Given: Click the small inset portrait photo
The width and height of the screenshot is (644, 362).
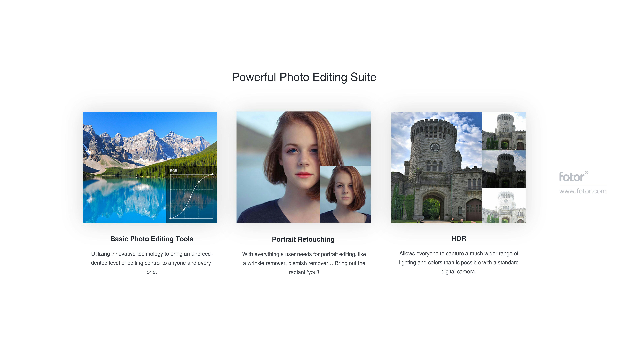Looking at the screenshot, I should coord(345,194).
